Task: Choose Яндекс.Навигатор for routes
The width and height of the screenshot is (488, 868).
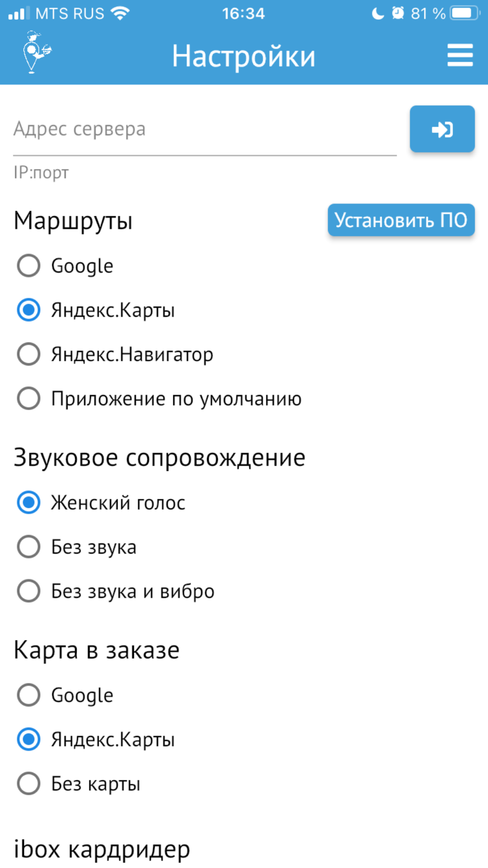Action: [x=29, y=354]
